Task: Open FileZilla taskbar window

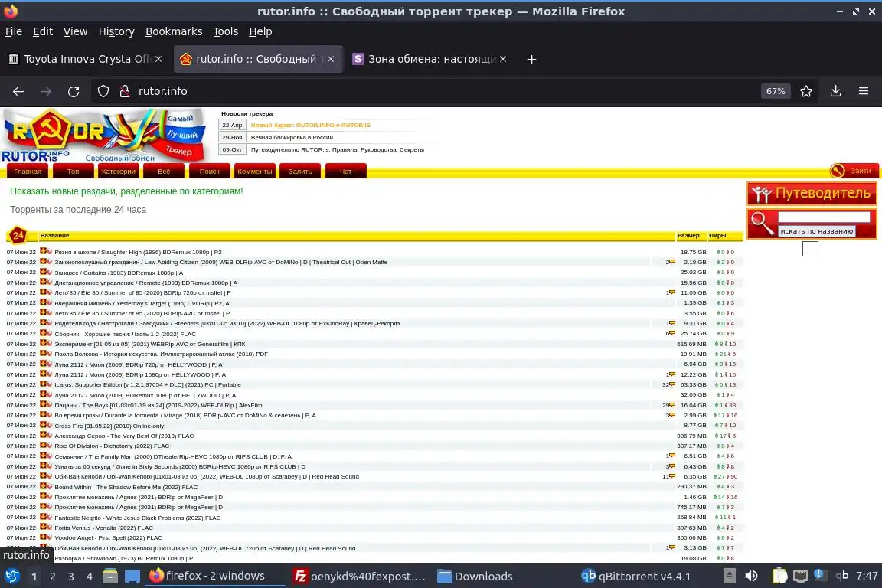Action: click(360, 576)
